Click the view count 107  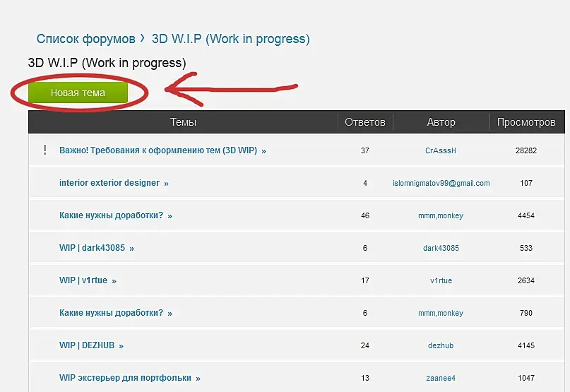(x=526, y=183)
